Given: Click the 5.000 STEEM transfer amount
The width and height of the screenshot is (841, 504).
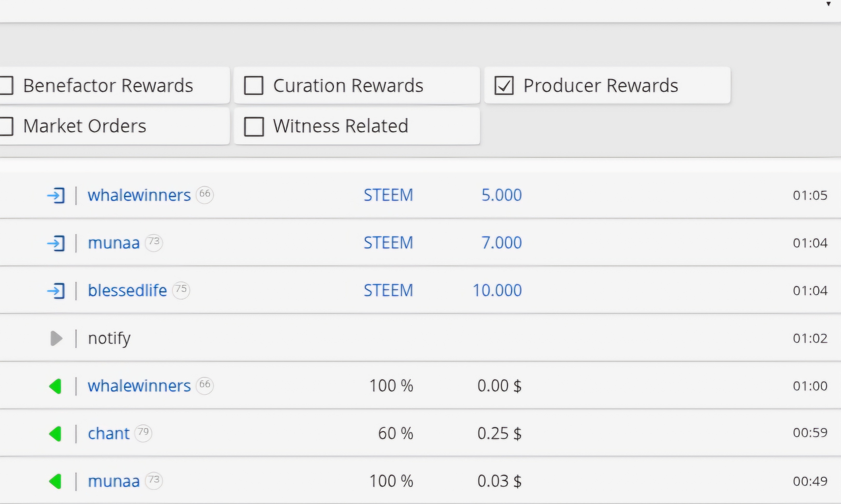Looking at the screenshot, I should click(501, 195).
